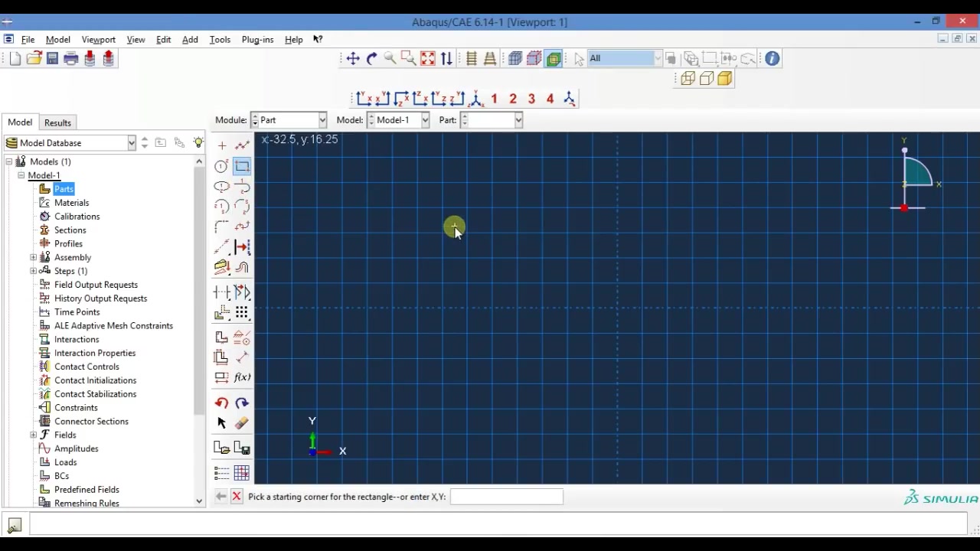
Task: Open the Plug-ins menu
Action: 257,40
